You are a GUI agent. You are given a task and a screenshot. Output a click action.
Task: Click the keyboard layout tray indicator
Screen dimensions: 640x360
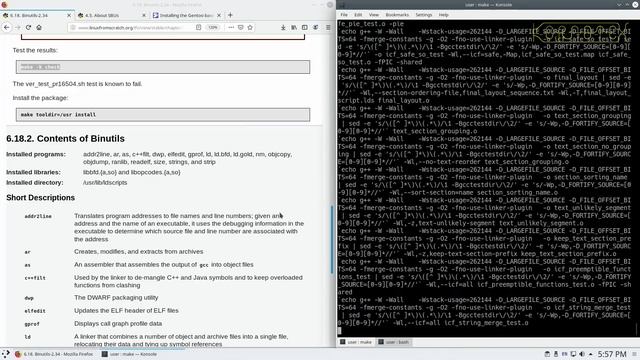tap(564, 354)
